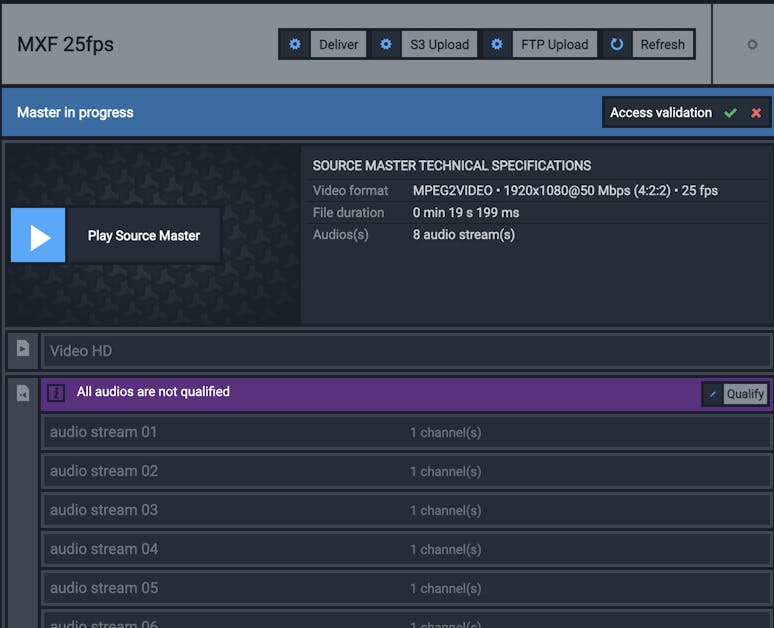The height and width of the screenshot is (628, 774).
Task: Click the gear icon beside FTP Upload
Action: pyautogui.click(x=497, y=44)
